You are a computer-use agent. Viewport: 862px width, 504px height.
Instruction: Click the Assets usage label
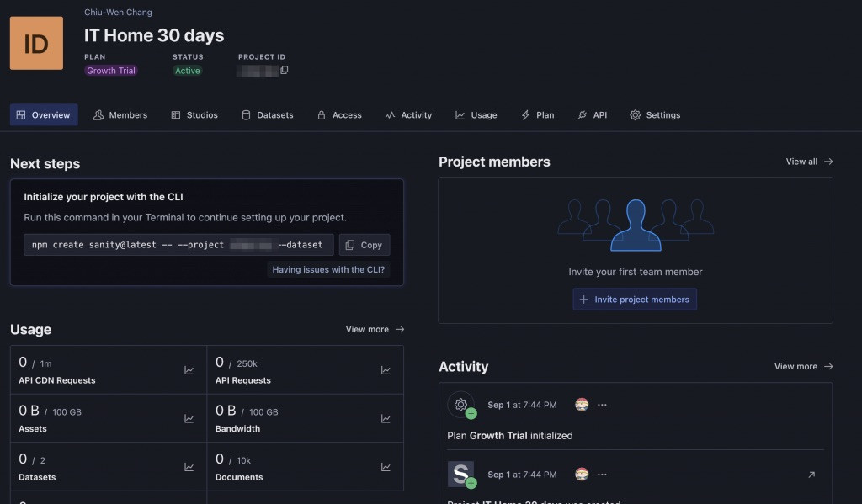33,429
